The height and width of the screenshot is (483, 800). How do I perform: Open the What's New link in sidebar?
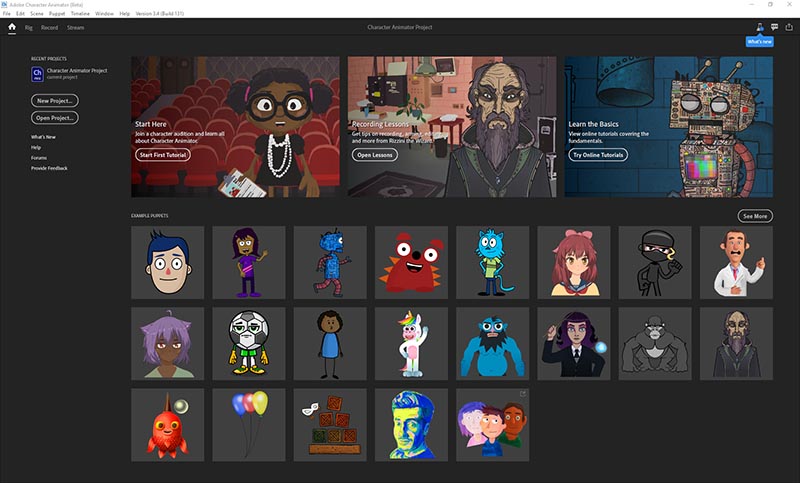43,137
